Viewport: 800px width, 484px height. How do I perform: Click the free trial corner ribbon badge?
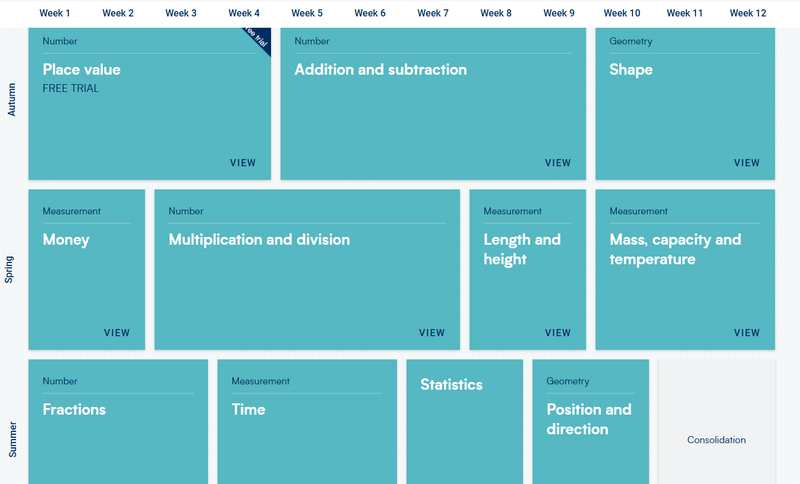[x=258, y=40]
